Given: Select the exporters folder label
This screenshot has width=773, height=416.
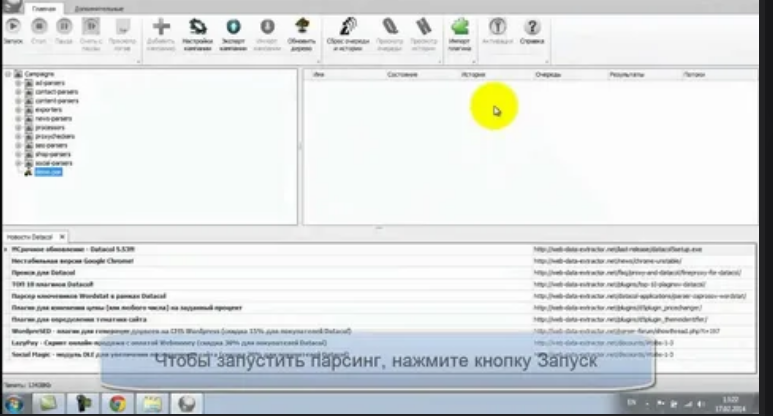Looking at the screenshot, I should click(49, 109).
